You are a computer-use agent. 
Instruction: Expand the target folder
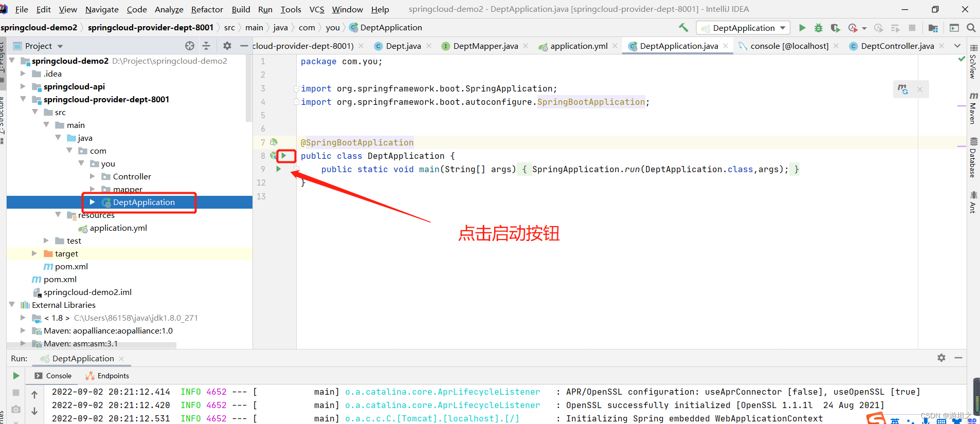tap(34, 253)
